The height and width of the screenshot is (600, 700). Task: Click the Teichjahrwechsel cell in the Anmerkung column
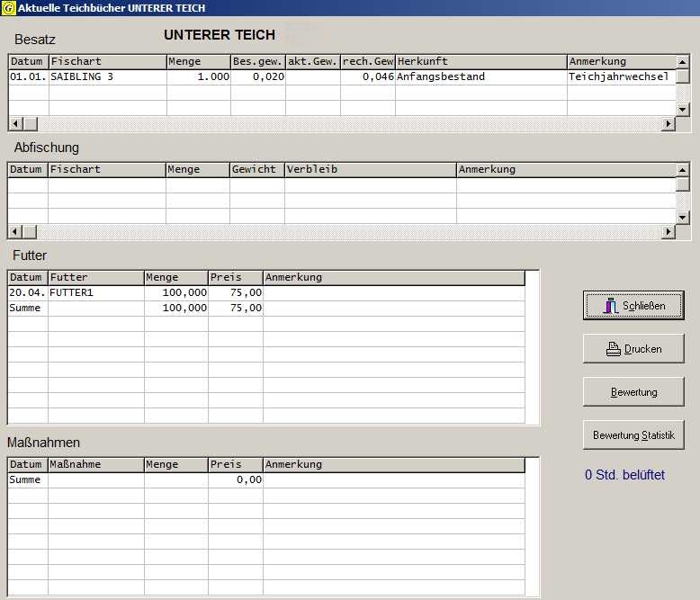620,77
